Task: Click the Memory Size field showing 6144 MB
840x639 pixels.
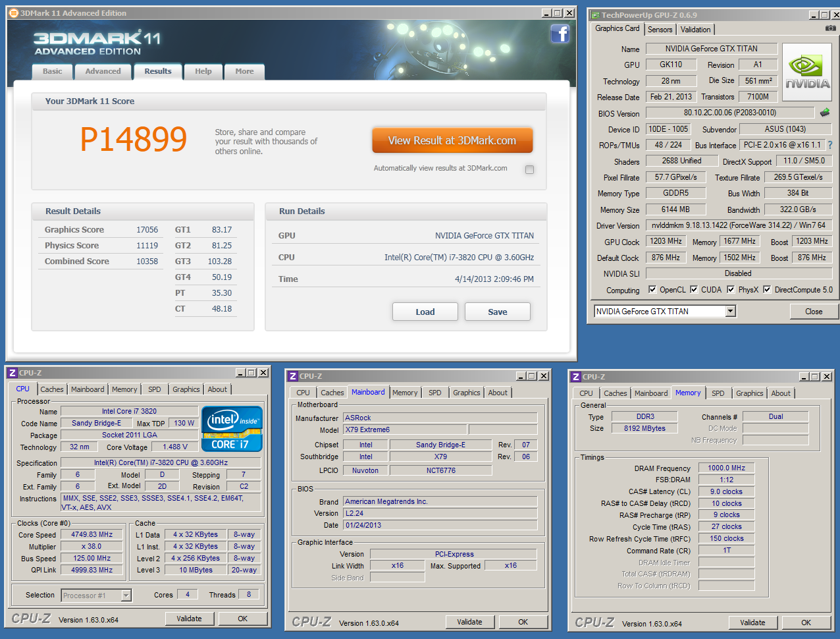Action: tap(676, 209)
